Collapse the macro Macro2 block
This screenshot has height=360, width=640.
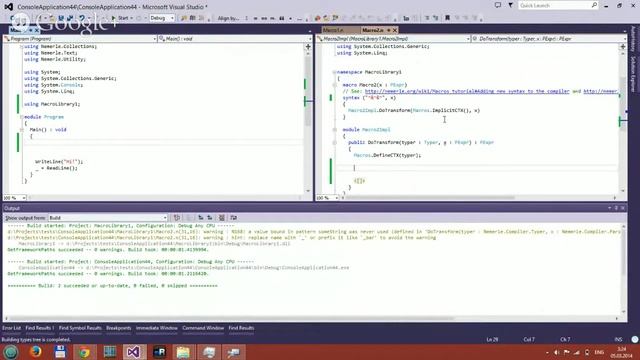[334, 85]
